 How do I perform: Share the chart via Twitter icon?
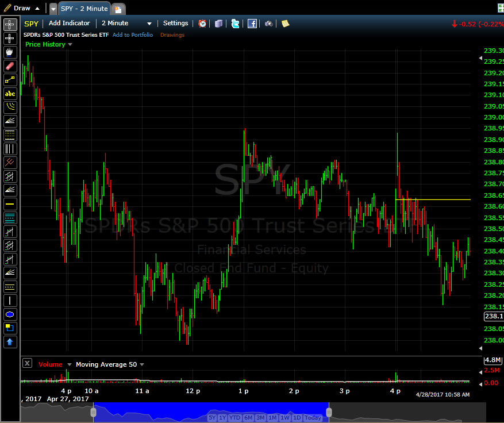(235, 24)
